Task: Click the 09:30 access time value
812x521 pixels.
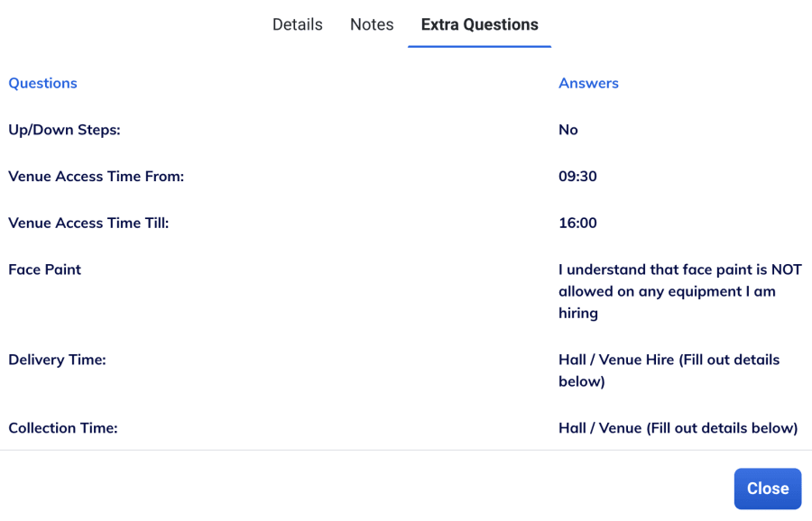Action: [x=577, y=177]
